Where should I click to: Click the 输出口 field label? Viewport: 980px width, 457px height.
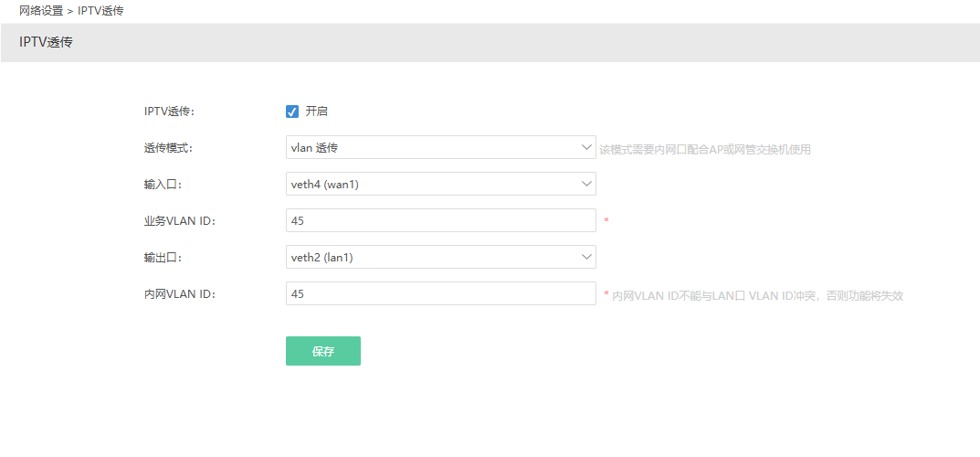click(x=163, y=258)
